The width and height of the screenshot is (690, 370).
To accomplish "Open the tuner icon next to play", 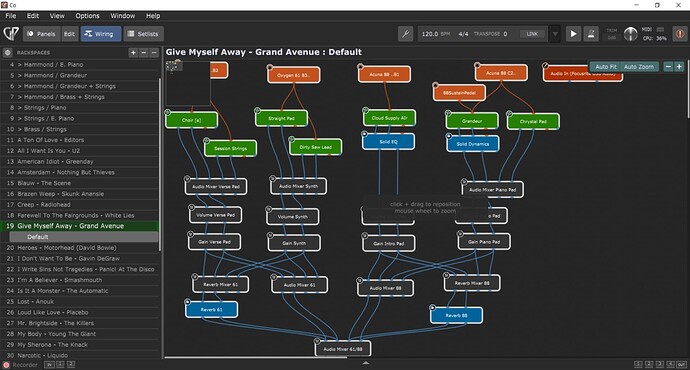I will pyautogui.click(x=591, y=34).
